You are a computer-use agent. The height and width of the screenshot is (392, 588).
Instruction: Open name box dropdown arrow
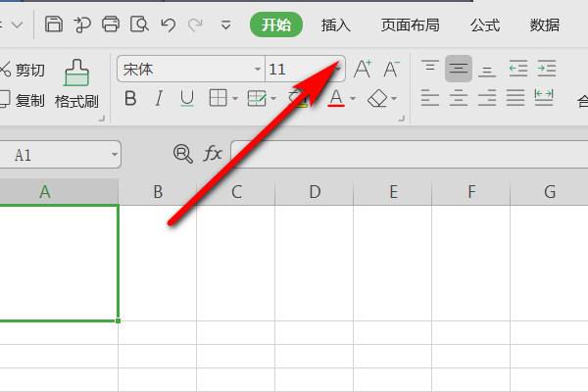click(x=115, y=154)
